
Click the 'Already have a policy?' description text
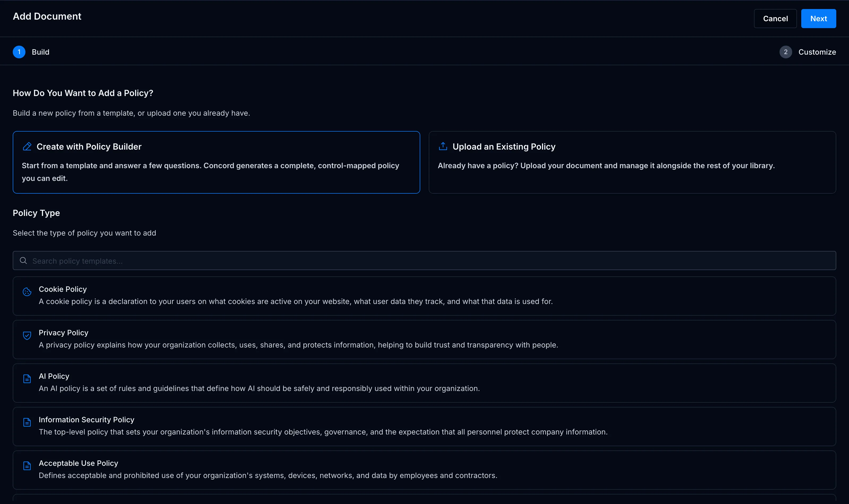pos(606,166)
